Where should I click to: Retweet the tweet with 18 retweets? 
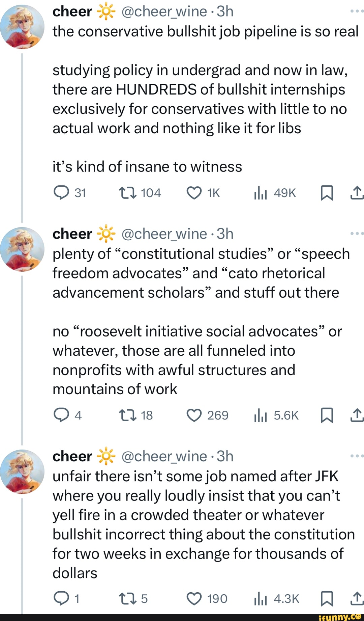coord(128,415)
